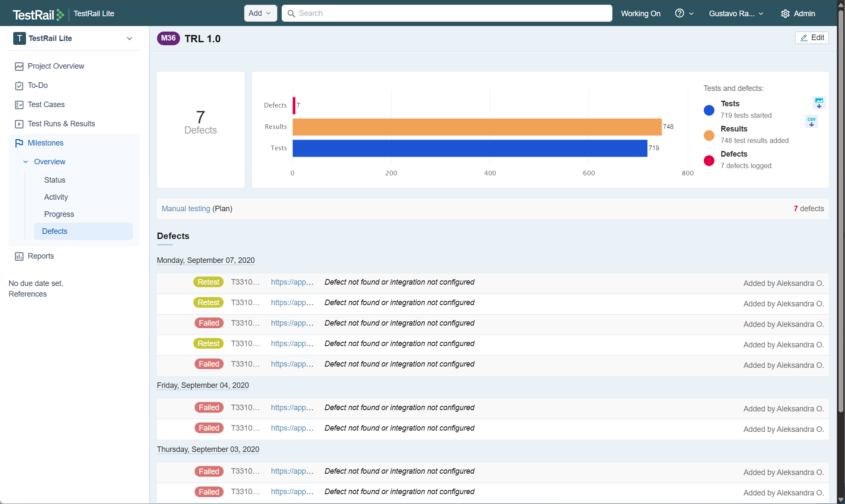The height and width of the screenshot is (504, 845).
Task: Click the Project Overview sidebar icon
Action: coord(19,66)
